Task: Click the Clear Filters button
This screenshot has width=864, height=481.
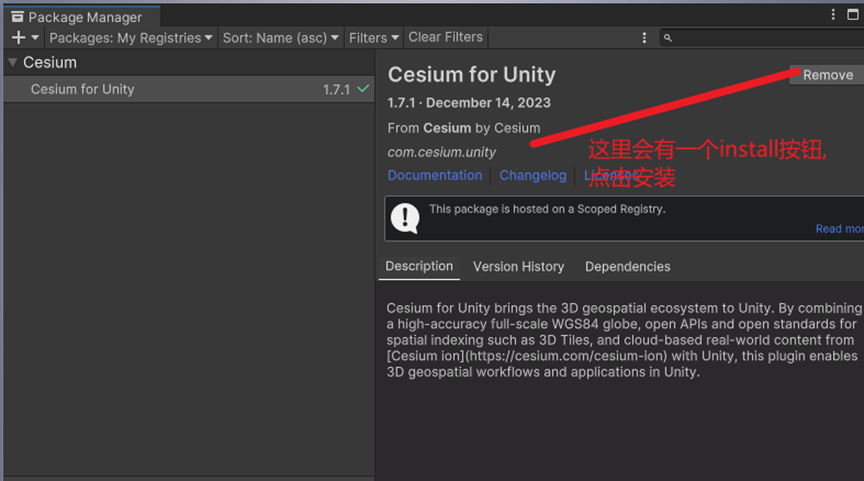Action: click(445, 37)
